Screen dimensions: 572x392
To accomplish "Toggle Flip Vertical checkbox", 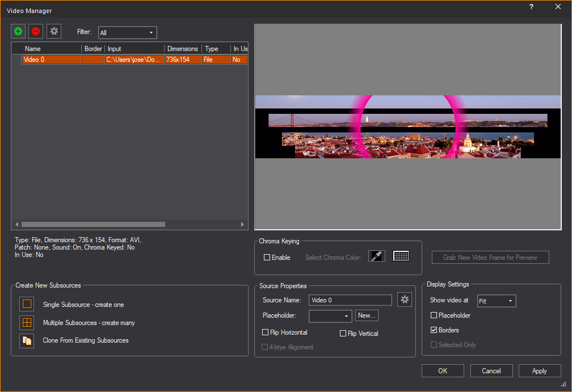I will pyautogui.click(x=343, y=334).
